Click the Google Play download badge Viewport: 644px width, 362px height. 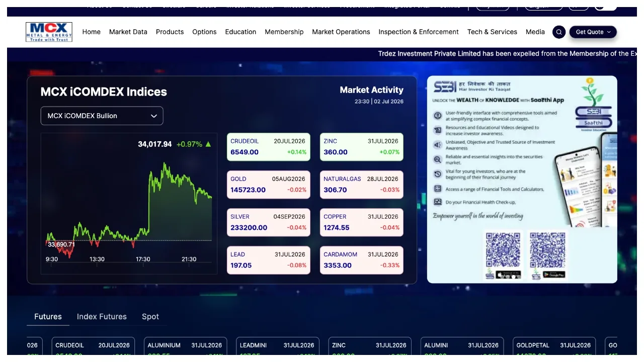[553, 275]
